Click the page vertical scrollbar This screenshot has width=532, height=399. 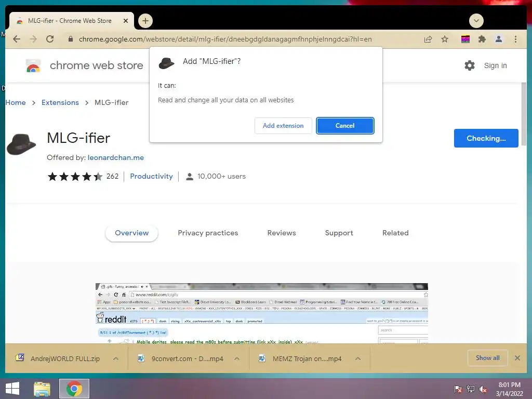click(524, 114)
